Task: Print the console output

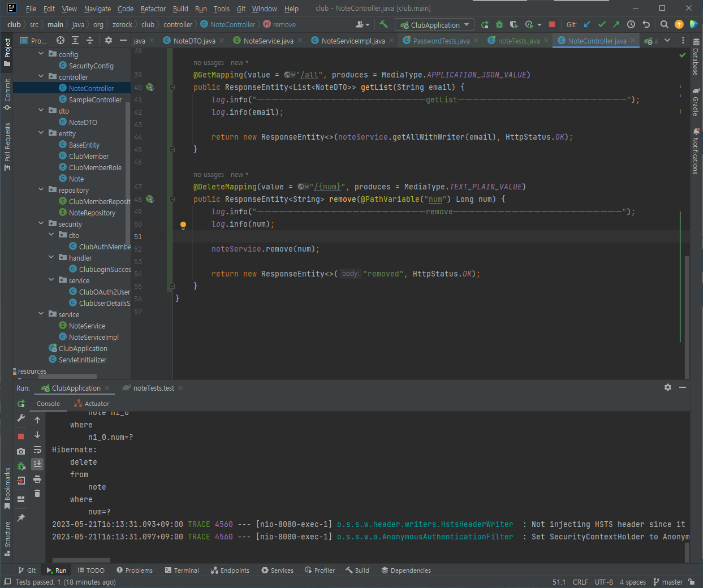Action: pyautogui.click(x=37, y=479)
